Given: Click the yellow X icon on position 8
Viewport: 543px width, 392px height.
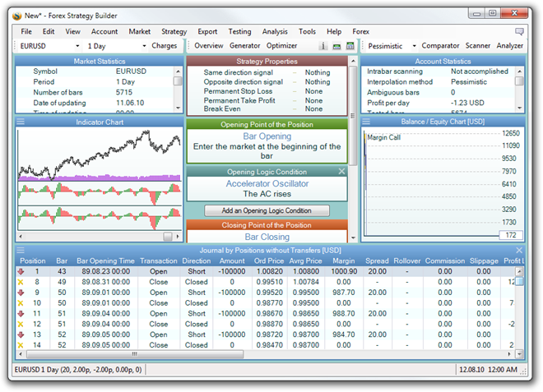Looking at the screenshot, I should [x=21, y=282].
